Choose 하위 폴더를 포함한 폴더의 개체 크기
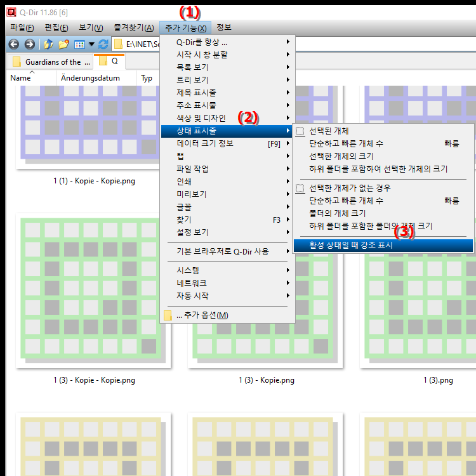The width and height of the screenshot is (476, 476). pyautogui.click(x=383, y=227)
